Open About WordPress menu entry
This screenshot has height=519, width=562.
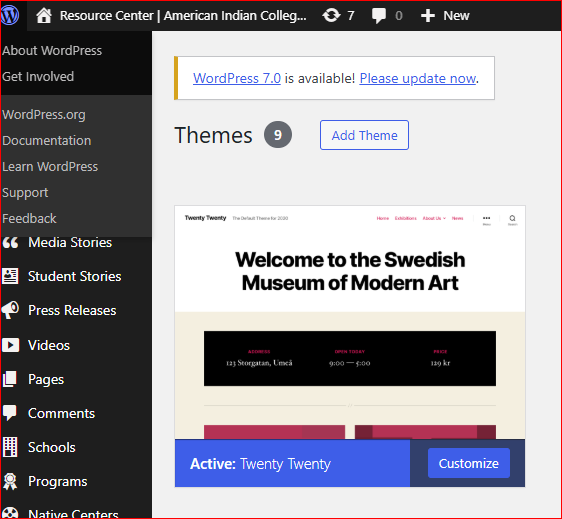[52, 51]
